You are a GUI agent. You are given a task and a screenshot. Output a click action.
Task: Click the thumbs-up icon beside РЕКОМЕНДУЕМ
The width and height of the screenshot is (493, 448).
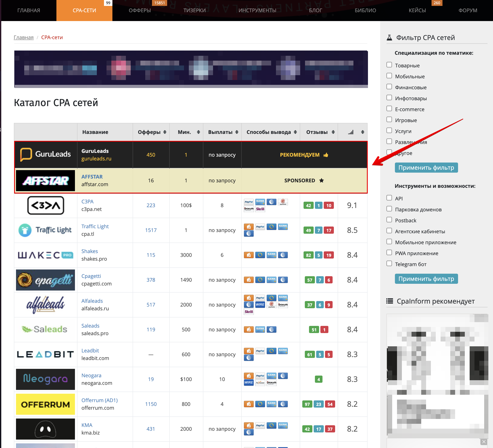[x=326, y=155]
